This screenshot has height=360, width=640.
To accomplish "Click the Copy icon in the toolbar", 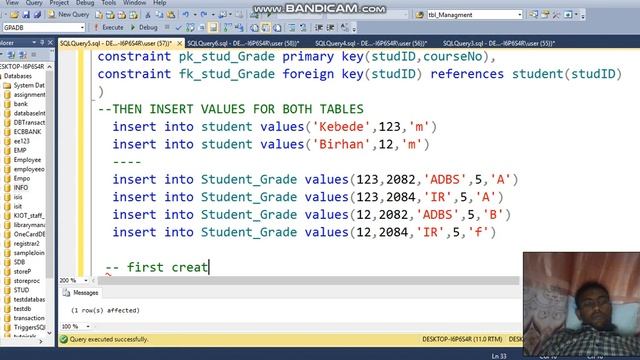I will pos(159,15).
